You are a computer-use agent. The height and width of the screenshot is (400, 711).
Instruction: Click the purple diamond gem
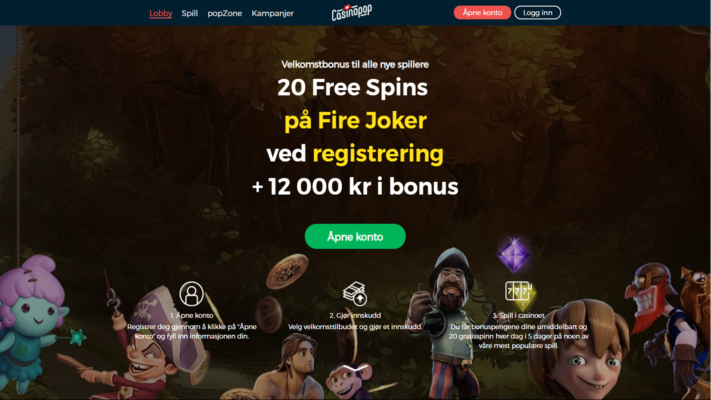pyautogui.click(x=513, y=254)
